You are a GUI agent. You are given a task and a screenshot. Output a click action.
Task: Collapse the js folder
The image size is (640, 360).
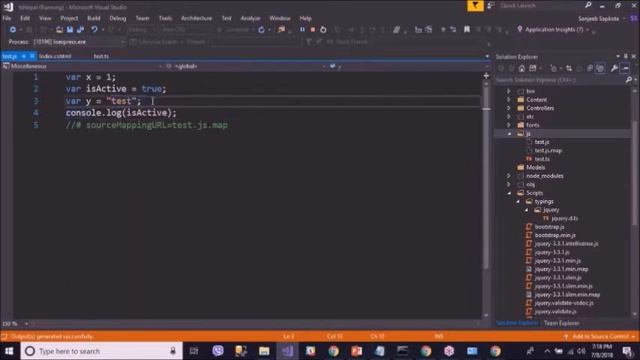click(509, 134)
